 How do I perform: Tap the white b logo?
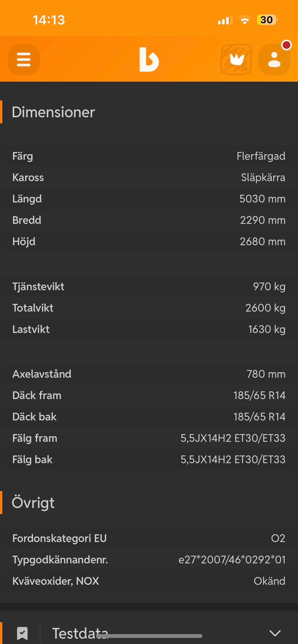click(149, 60)
